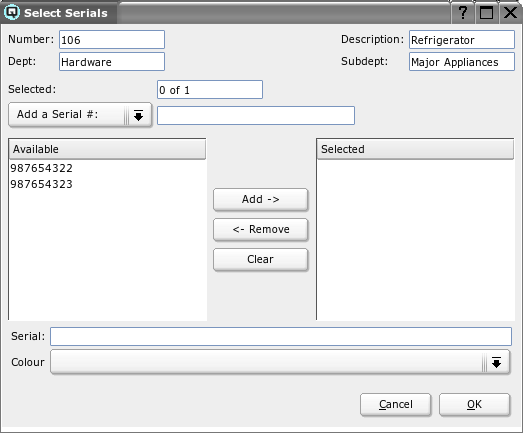Open the help question mark button
523x433 pixels.
click(x=463, y=13)
